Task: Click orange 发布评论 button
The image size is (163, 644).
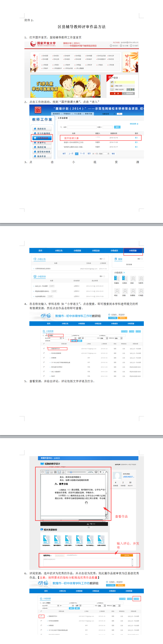Action: pyautogui.click(x=127, y=555)
